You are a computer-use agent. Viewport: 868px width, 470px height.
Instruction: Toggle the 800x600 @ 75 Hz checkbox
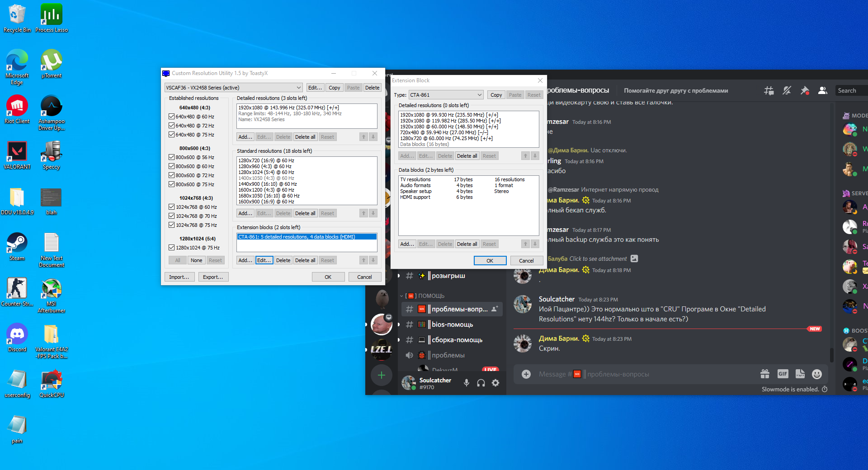coord(172,184)
